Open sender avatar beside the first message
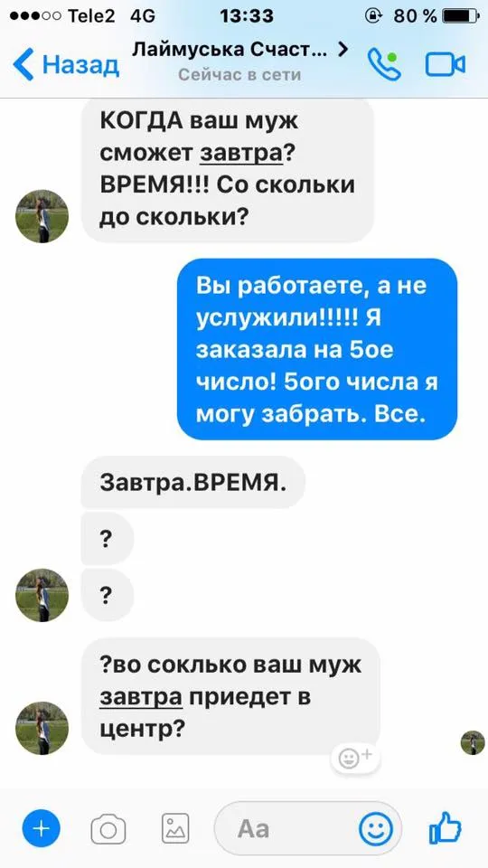This screenshot has height=868, width=488. [42, 216]
